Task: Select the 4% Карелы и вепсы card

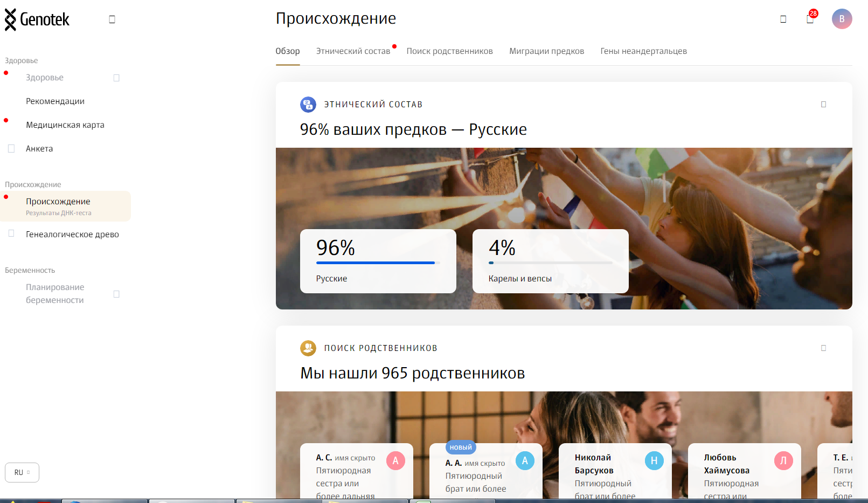Action: point(550,261)
